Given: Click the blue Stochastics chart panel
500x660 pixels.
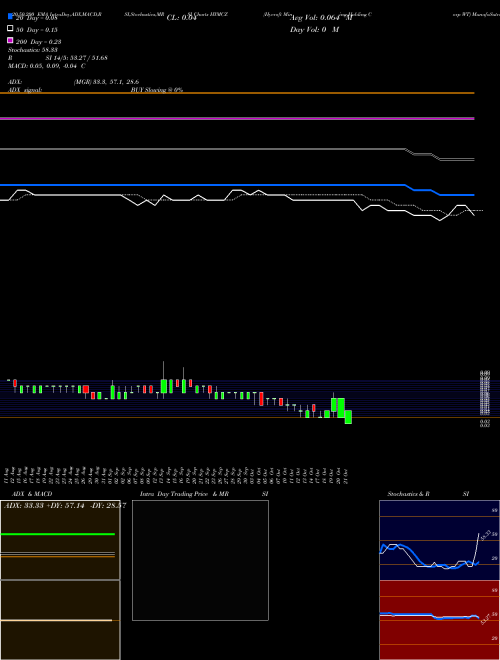Looking at the screenshot, I should click(439, 540).
